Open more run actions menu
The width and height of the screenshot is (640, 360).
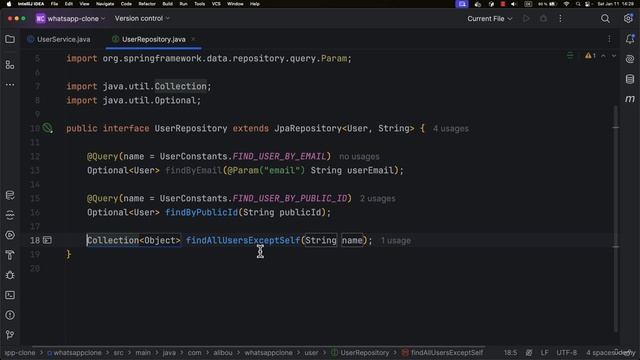coord(560,19)
